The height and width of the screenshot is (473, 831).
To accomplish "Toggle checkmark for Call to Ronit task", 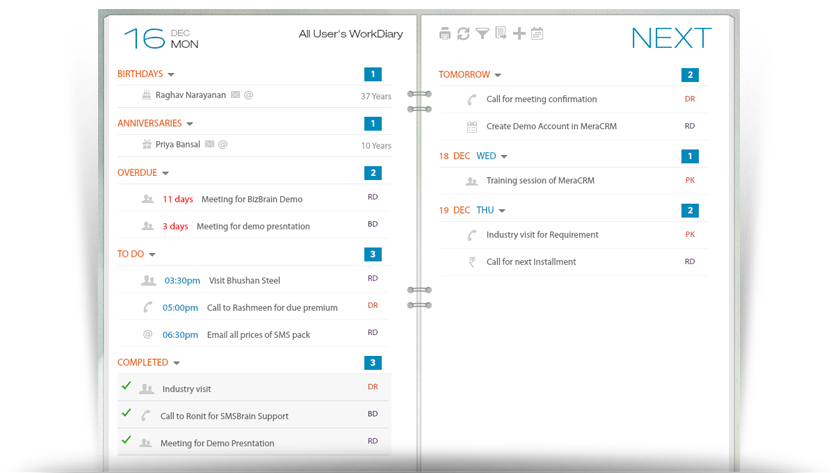I will tap(126, 413).
